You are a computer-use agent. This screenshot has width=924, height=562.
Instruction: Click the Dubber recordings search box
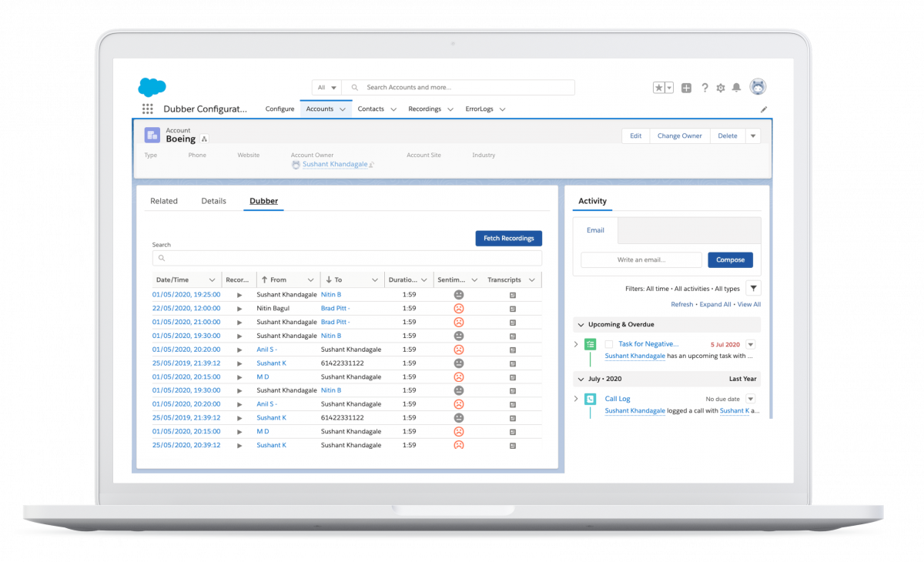point(347,259)
